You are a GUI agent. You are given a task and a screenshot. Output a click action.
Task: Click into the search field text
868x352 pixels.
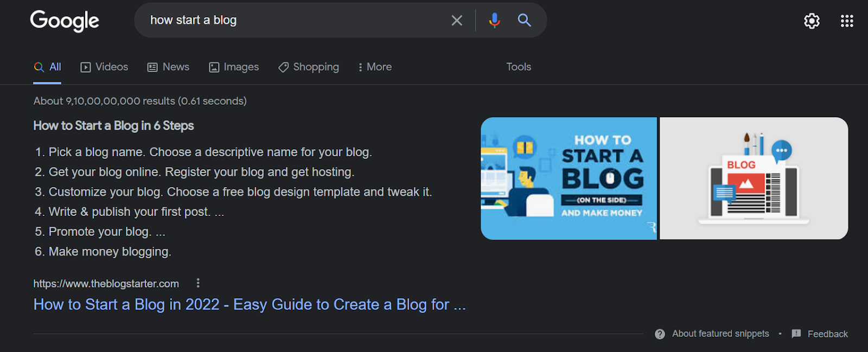[193, 20]
